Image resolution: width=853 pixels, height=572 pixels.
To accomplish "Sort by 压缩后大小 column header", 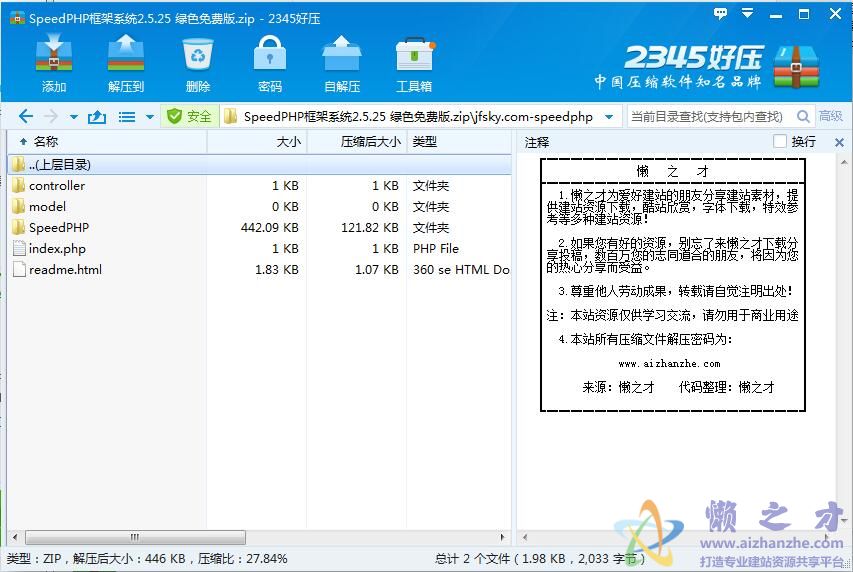I will point(357,142).
